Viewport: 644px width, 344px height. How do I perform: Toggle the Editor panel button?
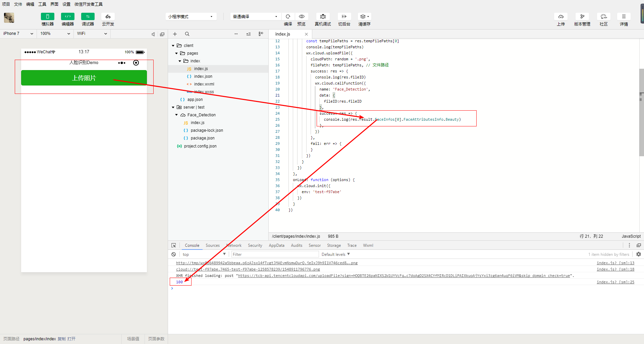point(67,16)
